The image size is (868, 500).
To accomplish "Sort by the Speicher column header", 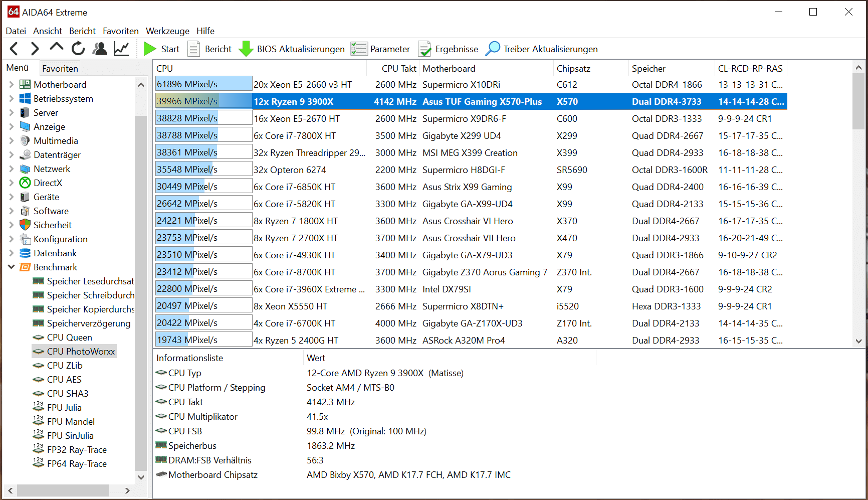I will (672, 68).
